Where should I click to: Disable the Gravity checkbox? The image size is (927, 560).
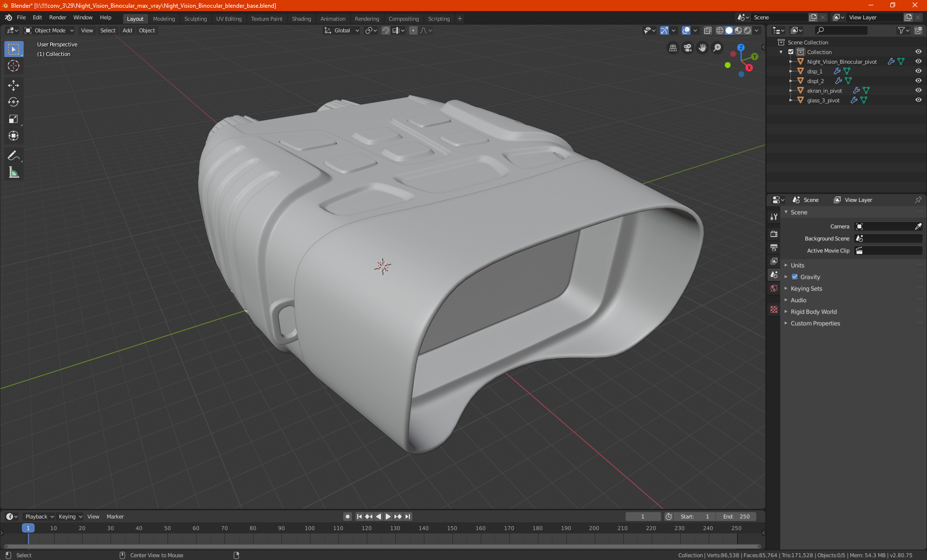click(795, 277)
